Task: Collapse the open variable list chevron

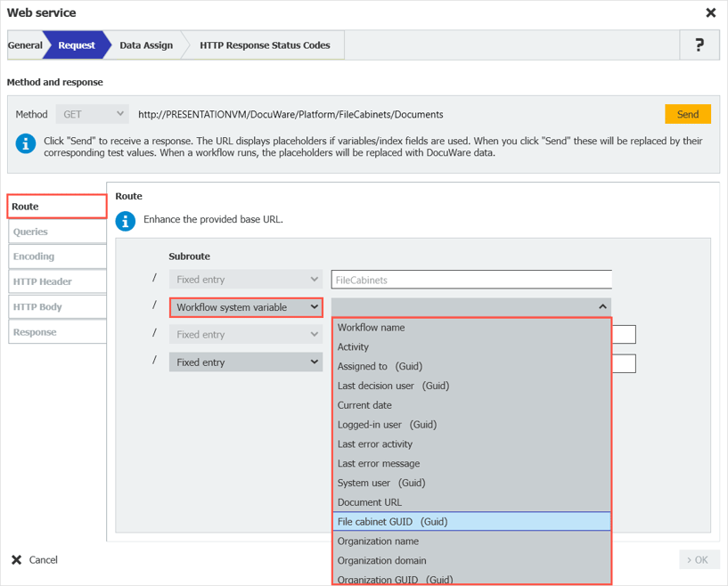Action: pyautogui.click(x=602, y=307)
